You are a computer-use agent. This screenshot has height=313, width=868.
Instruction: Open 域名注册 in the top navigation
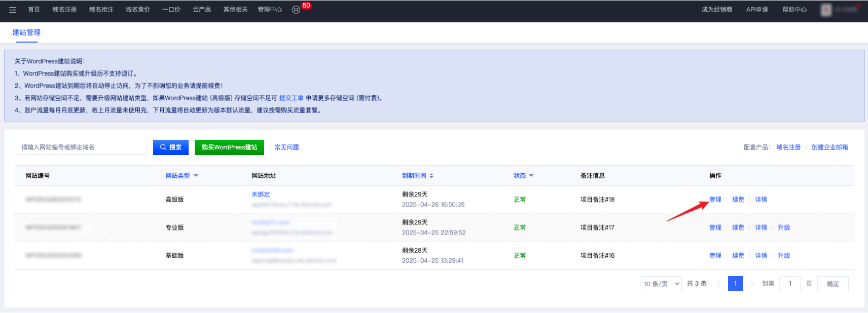[x=64, y=10]
